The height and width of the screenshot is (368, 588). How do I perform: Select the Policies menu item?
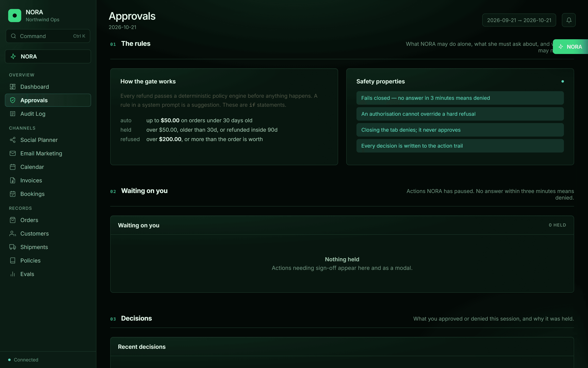coord(48,261)
